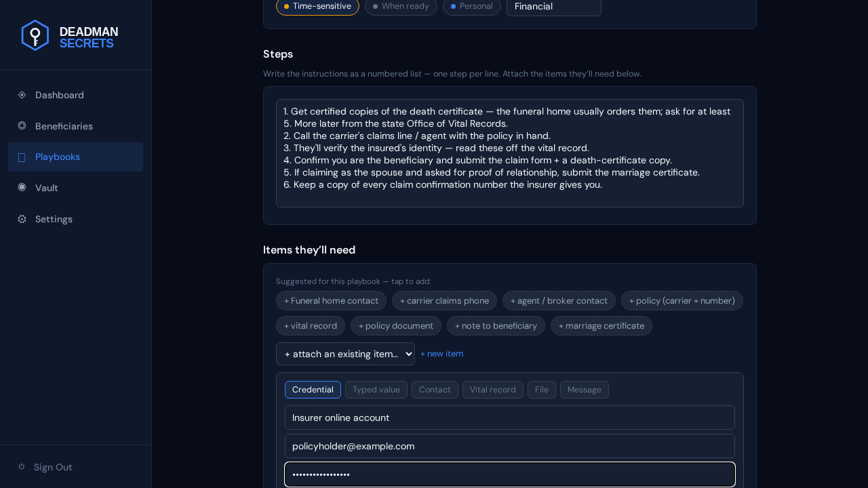
Task: Add suggested agent / broker contact item
Action: click(x=559, y=301)
